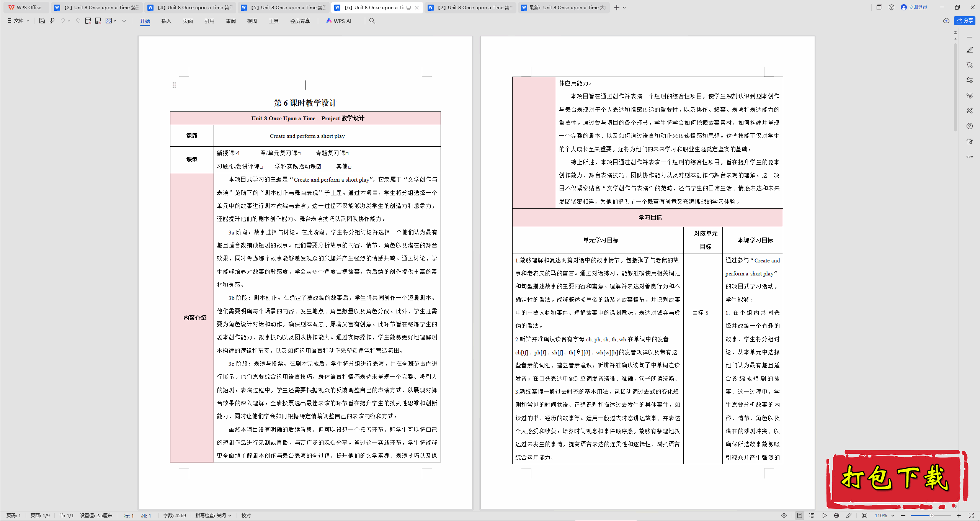The height and width of the screenshot is (521, 980).
Task: Add a new document tab with plus
Action: point(616,8)
